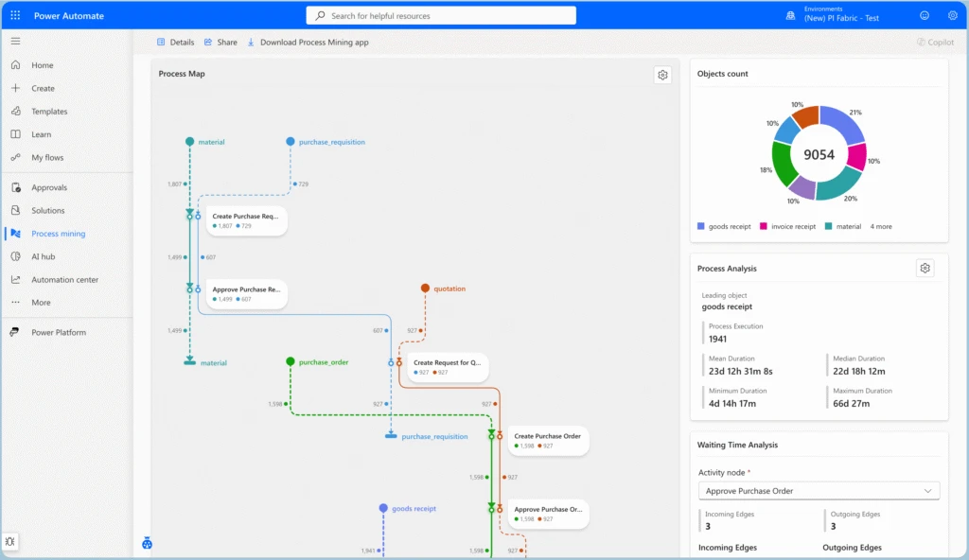The height and width of the screenshot is (560, 969).
Task: Collapse the left navigation hamburger menu
Action: [x=15, y=42]
